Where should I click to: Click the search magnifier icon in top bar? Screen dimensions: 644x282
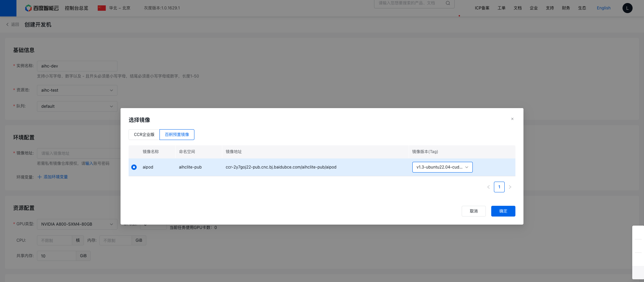click(448, 3)
